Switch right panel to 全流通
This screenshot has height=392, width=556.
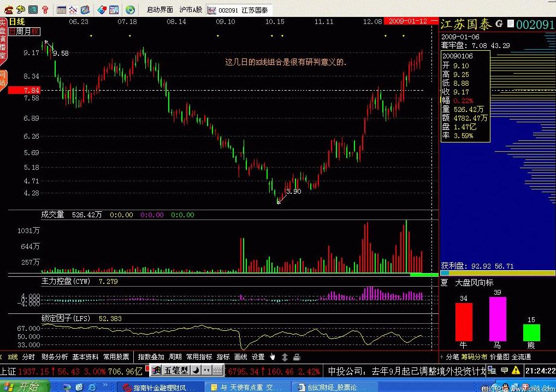(521, 357)
